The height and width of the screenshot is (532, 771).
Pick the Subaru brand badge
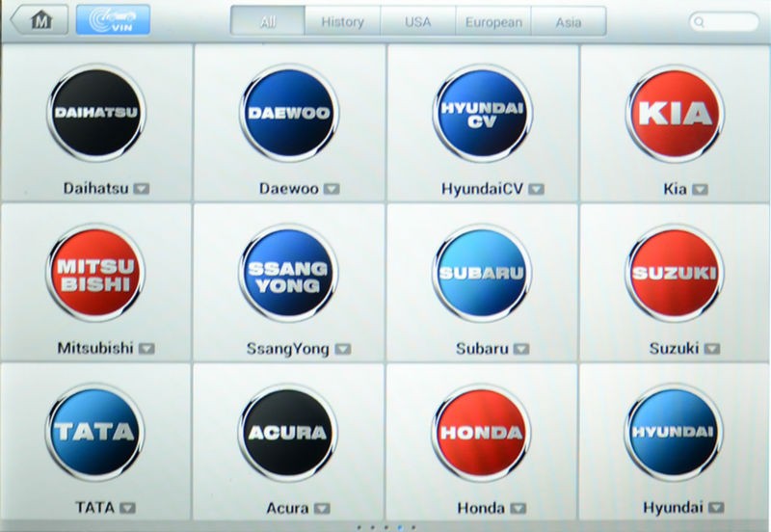pyautogui.click(x=481, y=274)
